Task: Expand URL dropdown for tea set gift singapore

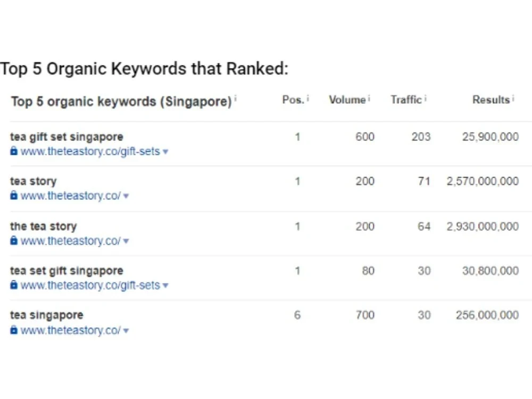Action: [165, 286]
